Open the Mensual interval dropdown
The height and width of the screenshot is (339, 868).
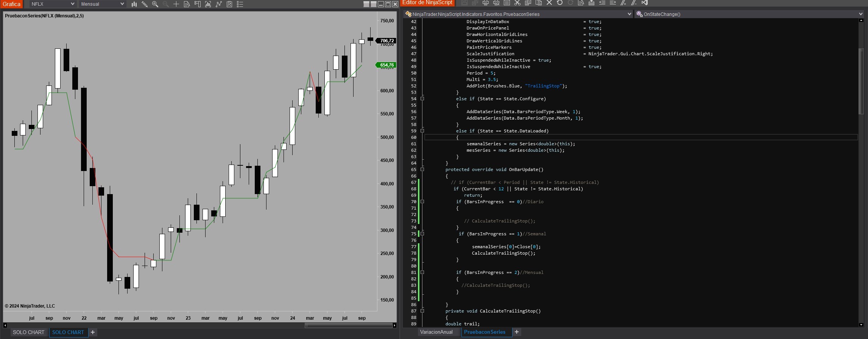point(102,4)
